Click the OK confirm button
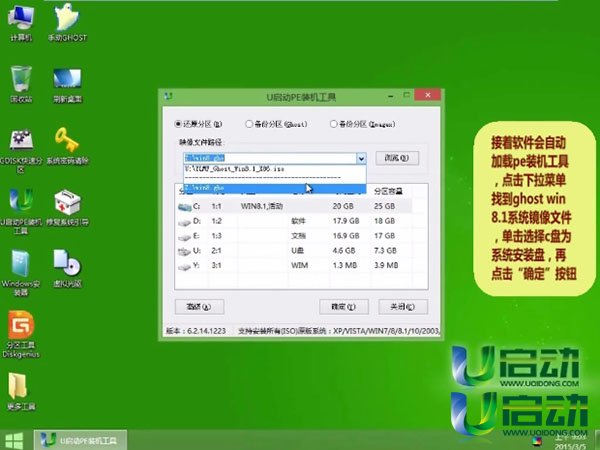600x450 pixels. pyautogui.click(x=344, y=307)
